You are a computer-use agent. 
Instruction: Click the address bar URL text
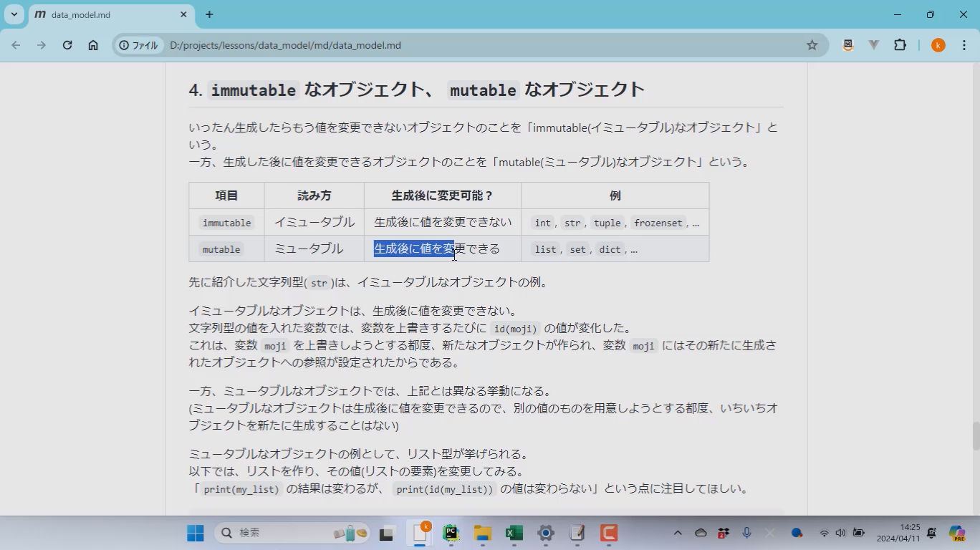pyautogui.click(x=285, y=45)
